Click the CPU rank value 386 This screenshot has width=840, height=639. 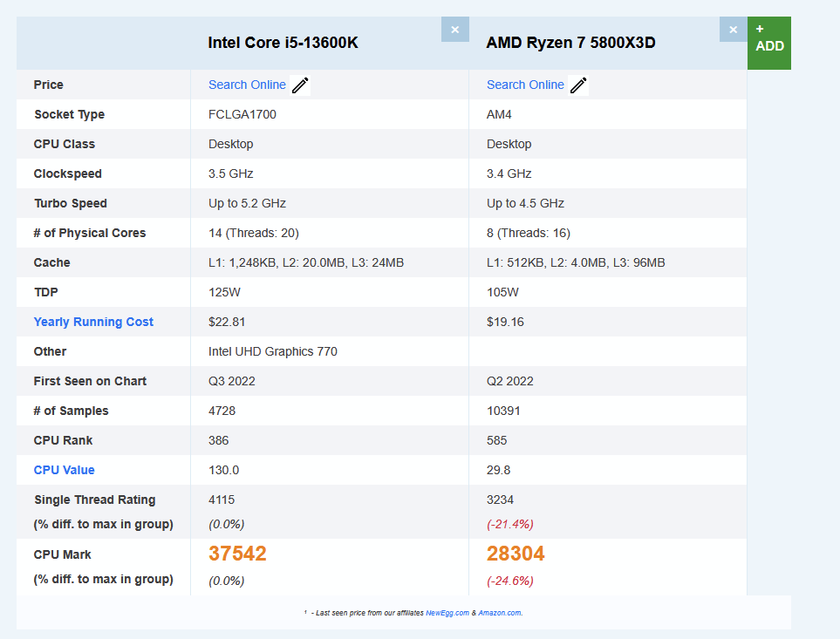(x=219, y=440)
